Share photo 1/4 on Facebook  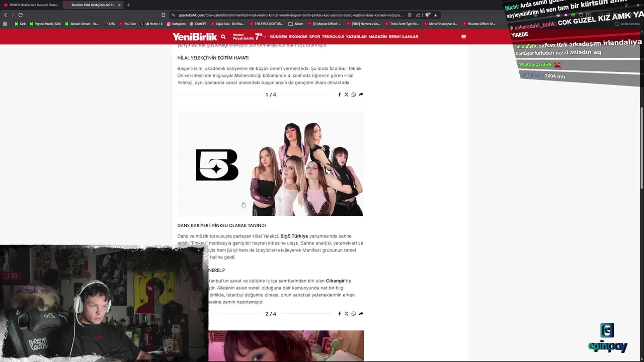pos(339,95)
